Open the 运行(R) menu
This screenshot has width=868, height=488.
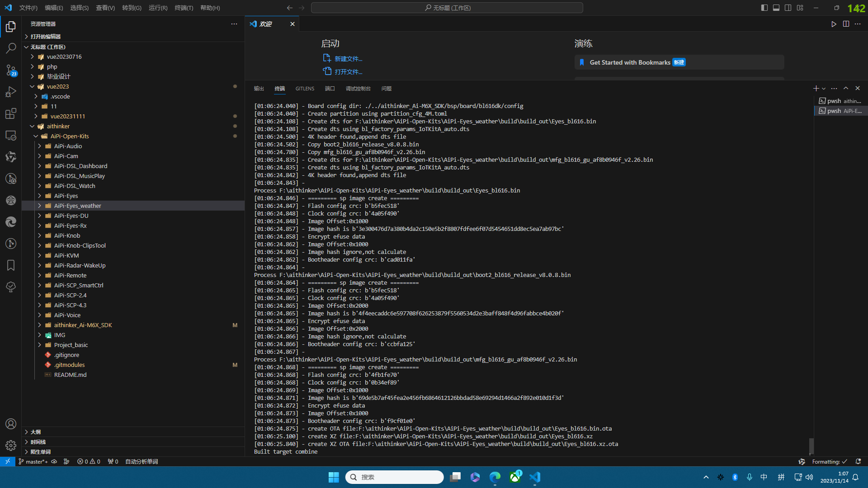[x=158, y=8]
